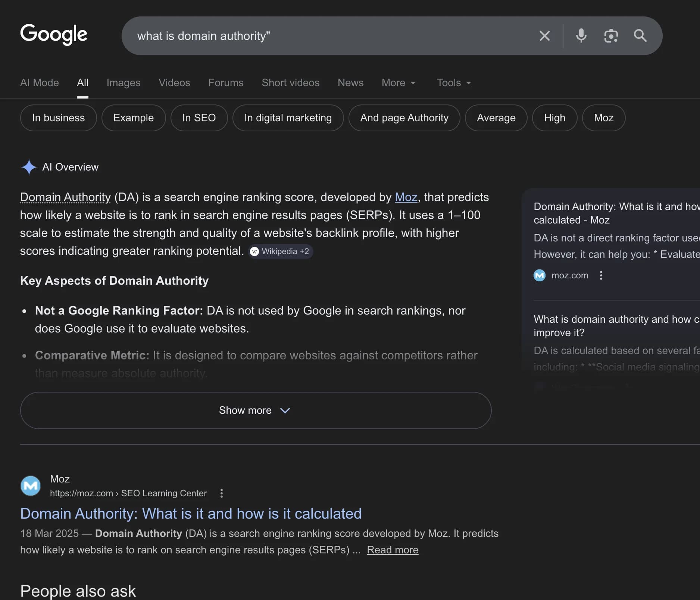This screenshot has height=600, width=700.
Task: Clear the search query with the X icon
Action: click(544, 36)
